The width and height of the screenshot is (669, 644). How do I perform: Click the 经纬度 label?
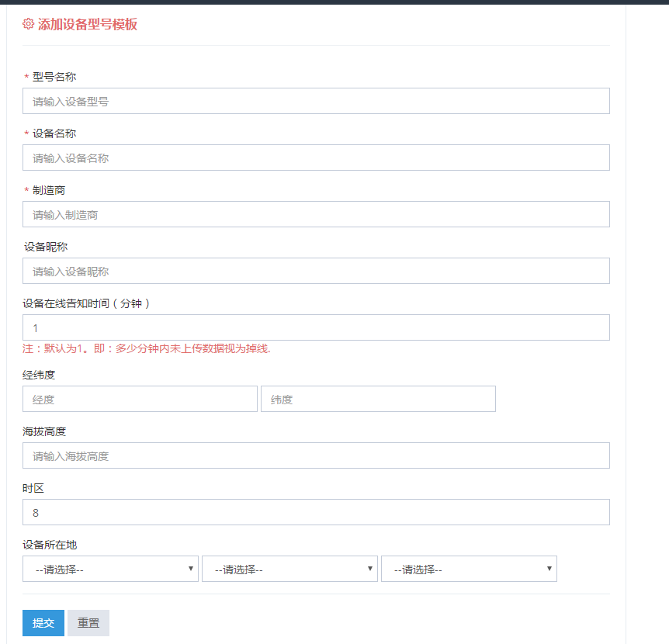coord(39,375)
